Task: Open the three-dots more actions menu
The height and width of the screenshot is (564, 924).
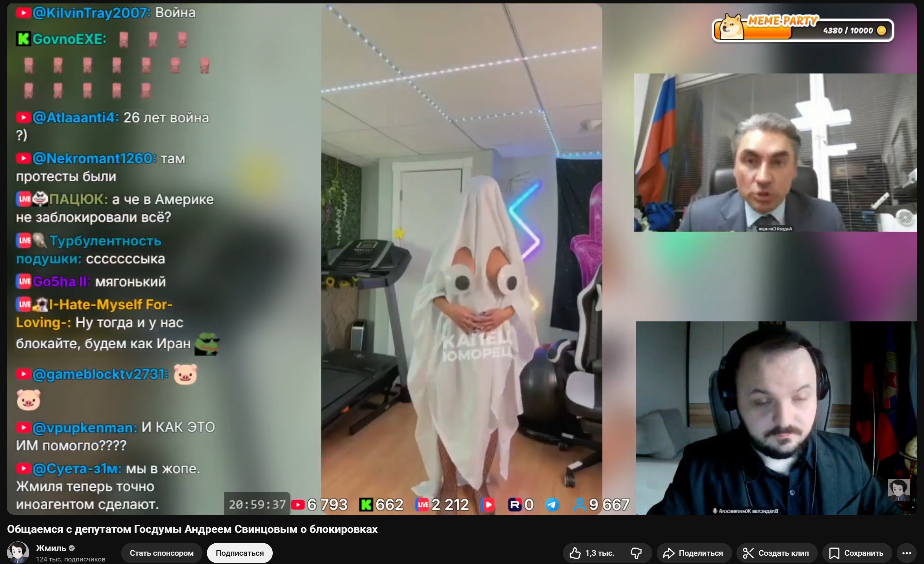Action: coord(907,553)
